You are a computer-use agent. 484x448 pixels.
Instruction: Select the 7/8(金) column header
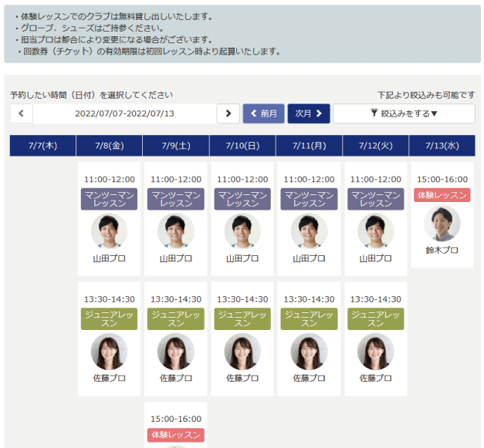[109, 146]
